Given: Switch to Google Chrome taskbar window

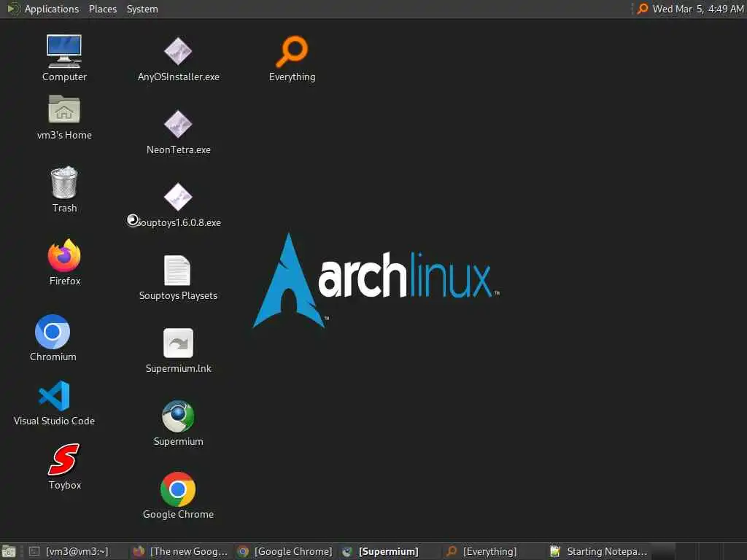Looking at the screenshot, I should pos(285,551).
